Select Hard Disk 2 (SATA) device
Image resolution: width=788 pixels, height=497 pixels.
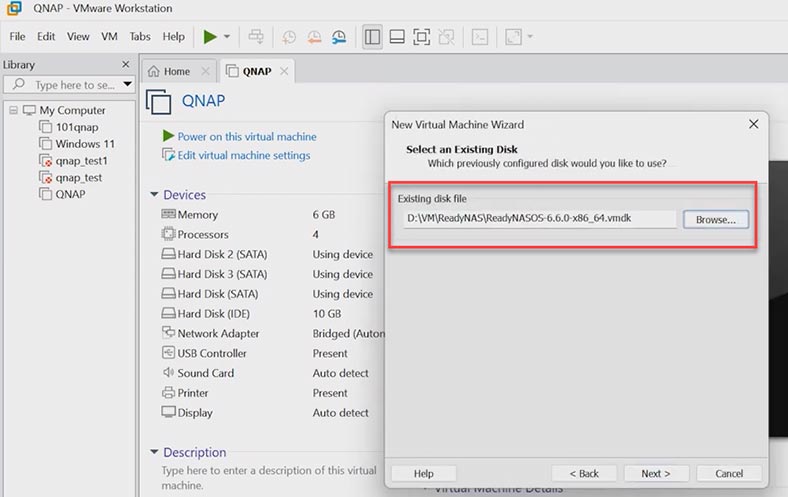(222, 254)
